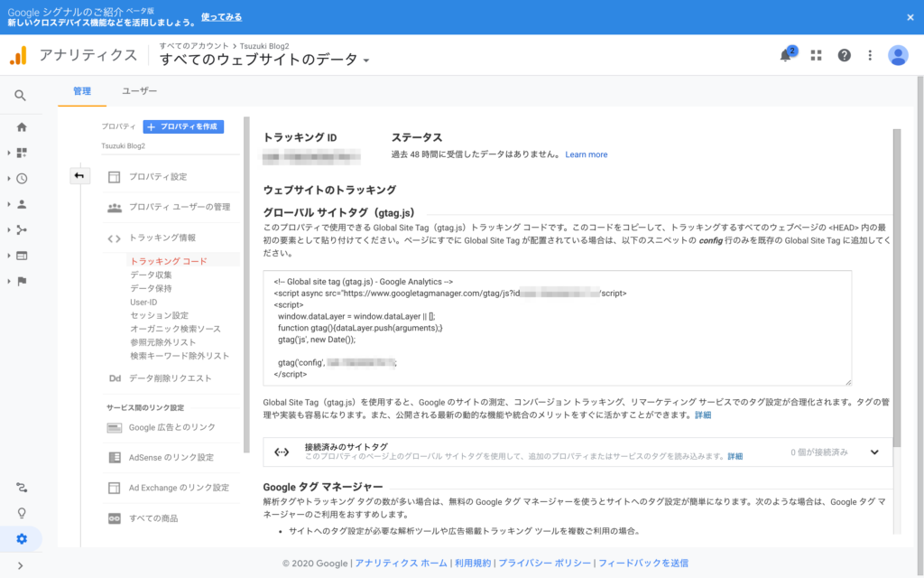This screenshot has height=578, width=924.
Task: Click the Dd データ削除リクエスト icon
Action: (x=115, y=378)
